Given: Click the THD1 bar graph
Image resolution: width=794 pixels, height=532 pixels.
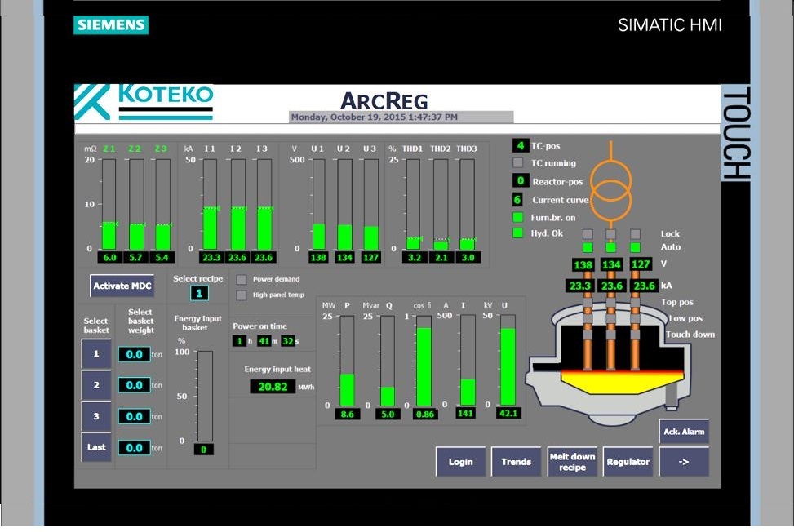Looking at the screenshot, I should tap(413, 205).
